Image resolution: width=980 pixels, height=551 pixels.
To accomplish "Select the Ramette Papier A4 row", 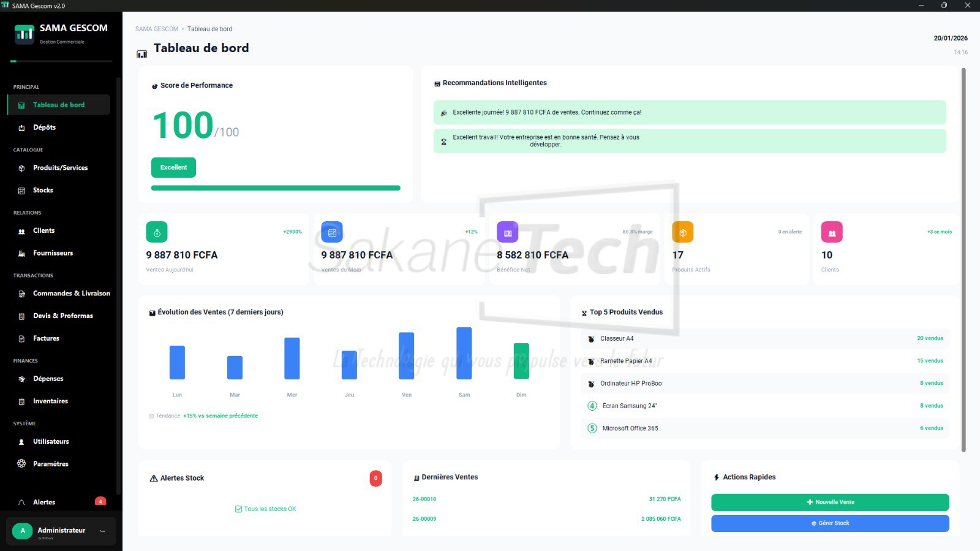I will tap(765, 361).
